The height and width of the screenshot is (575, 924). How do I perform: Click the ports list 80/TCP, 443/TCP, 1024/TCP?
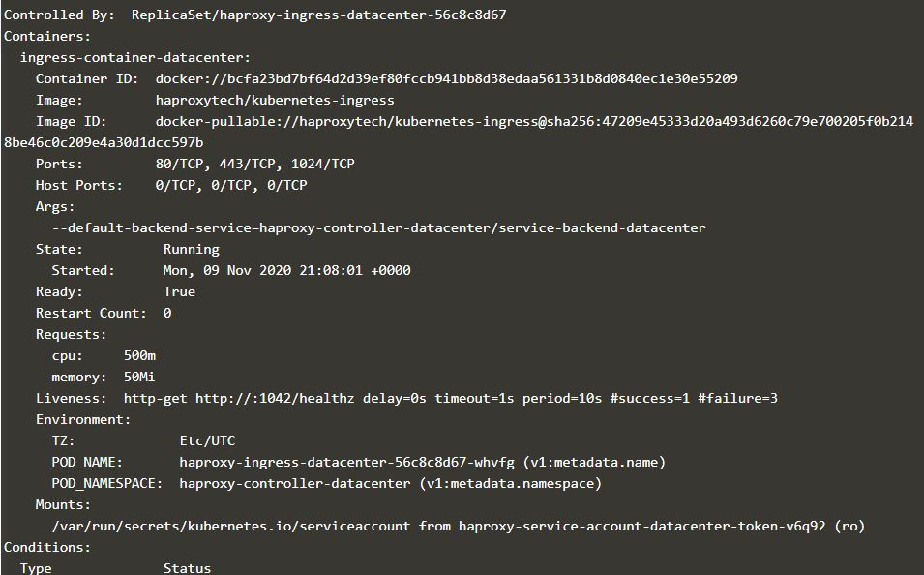(x=254, y=164)
